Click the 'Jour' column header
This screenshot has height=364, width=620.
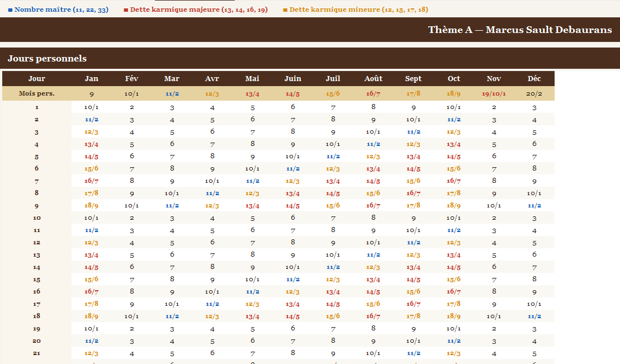pyautogui.click(x=37, y=79)
